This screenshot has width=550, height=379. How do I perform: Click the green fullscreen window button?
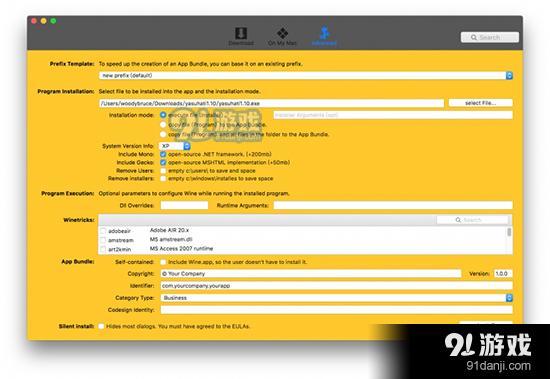(53, 21)
